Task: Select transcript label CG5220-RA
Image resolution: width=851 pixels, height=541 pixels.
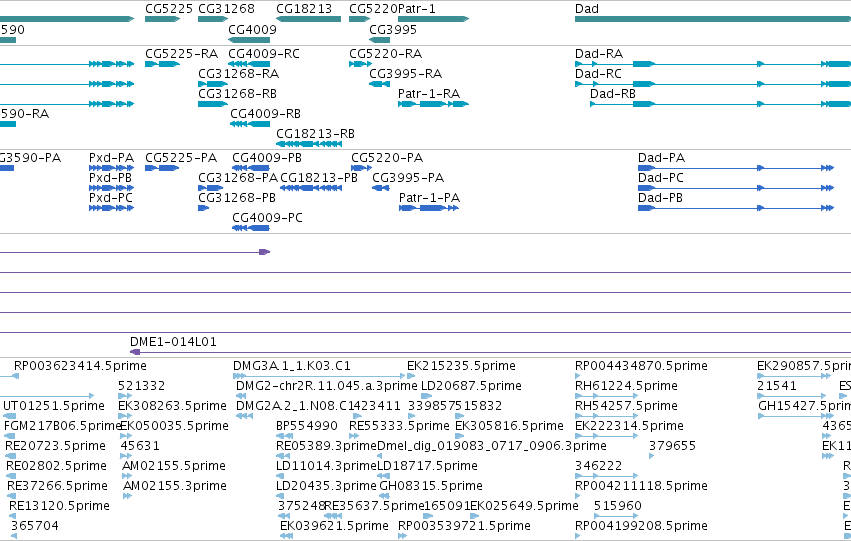Action: coord(385,54)
